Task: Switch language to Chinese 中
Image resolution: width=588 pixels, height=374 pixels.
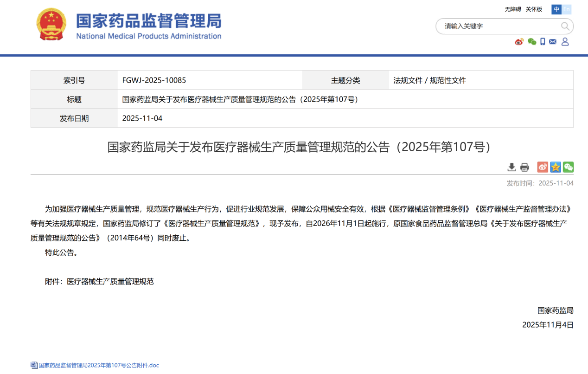Action: (556, 9)
